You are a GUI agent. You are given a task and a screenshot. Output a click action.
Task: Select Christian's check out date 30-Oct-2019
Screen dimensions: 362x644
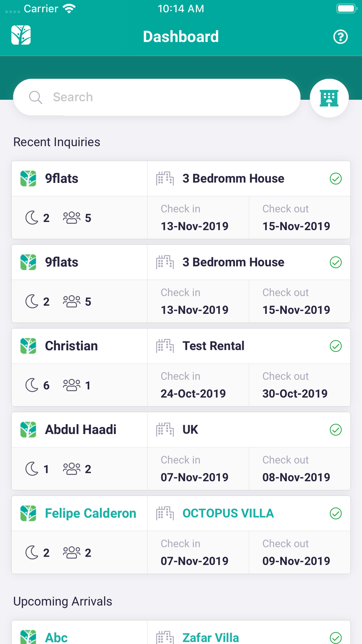[x=295, y=394]
